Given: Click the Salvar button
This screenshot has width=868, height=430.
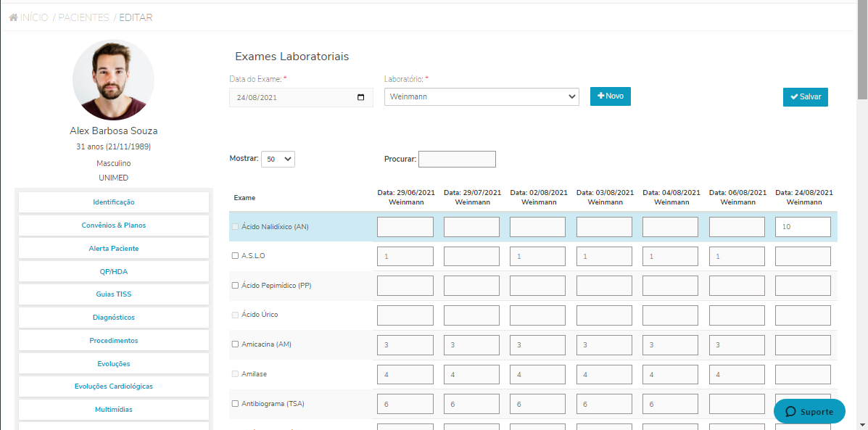Looking at the screenshot, I should (806, 97).
